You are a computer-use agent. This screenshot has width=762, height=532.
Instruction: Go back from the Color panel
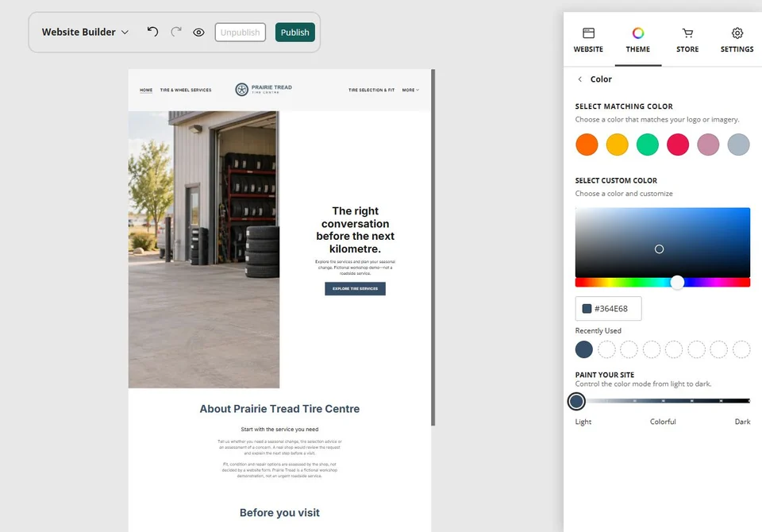[x=579, y=79]
